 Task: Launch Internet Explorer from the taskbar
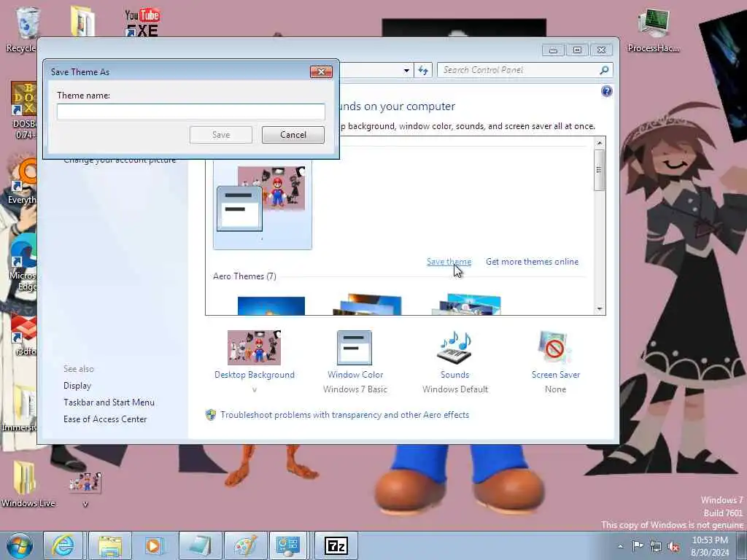tap(63, 545)
